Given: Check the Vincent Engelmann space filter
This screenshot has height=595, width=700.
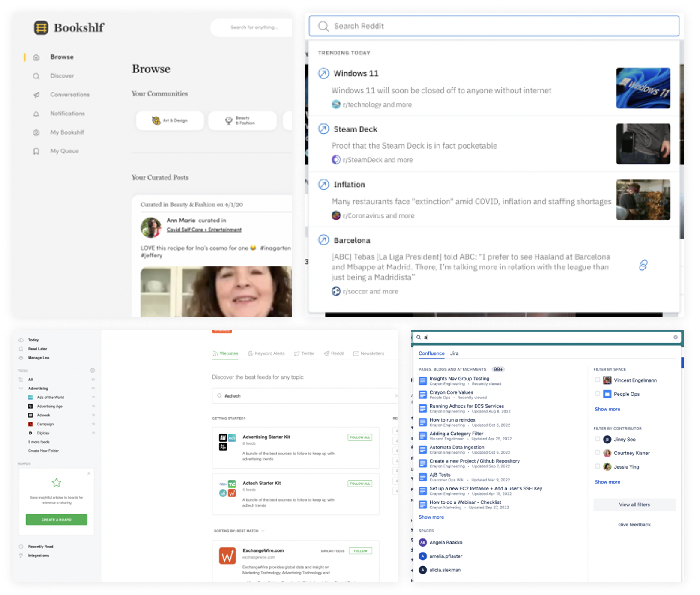Looking at the screenshot, I should [598, 380].
